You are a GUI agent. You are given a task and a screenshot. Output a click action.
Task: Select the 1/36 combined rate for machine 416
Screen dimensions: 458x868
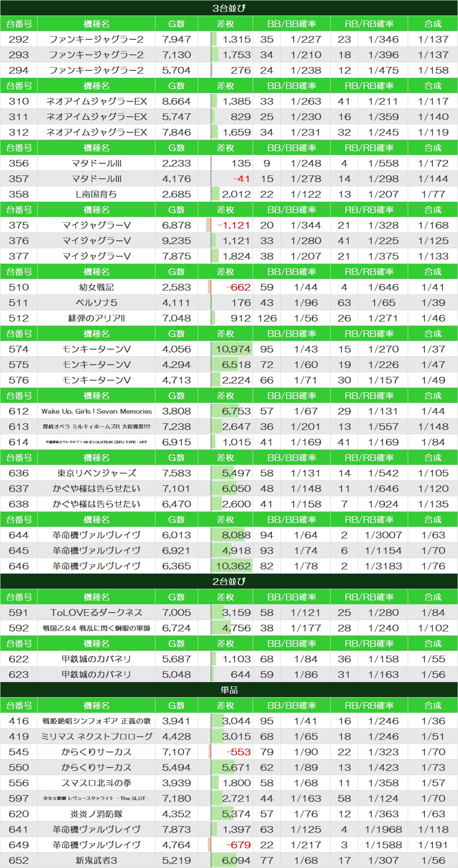pyautogui.click(x=433, y=721)
